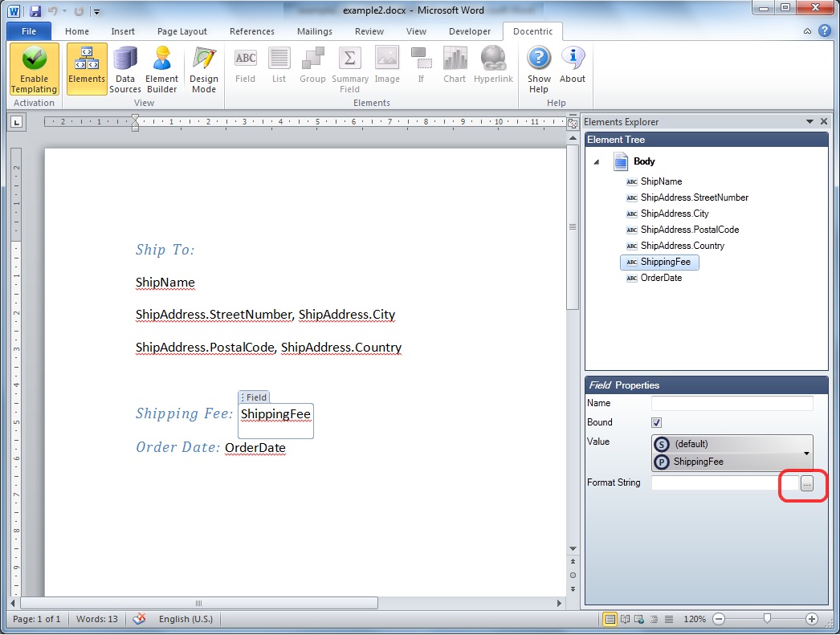The image size is (840, 635).
Task: Open the Data Sources pane
Action: click(124, 70)
